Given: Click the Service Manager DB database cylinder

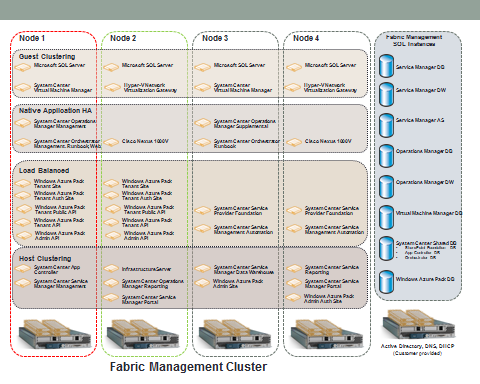Looking at the screenshot, I should click(386, 66).
